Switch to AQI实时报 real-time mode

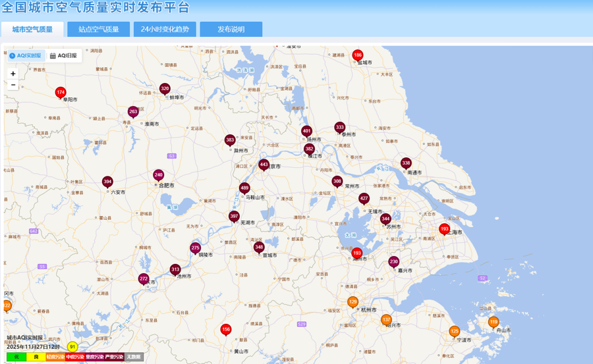26,56
